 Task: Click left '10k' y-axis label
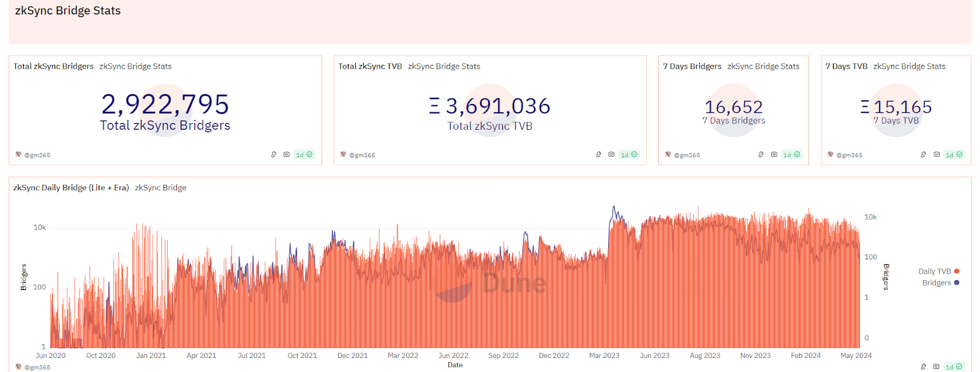coord(40,228)
